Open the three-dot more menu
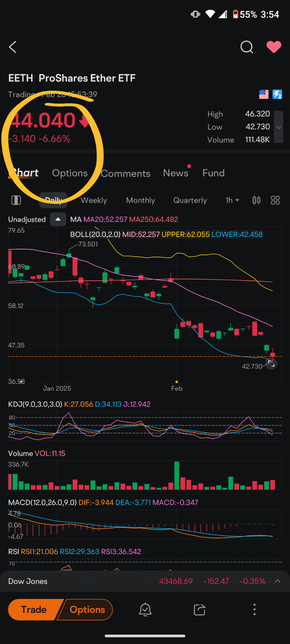The image size is (290, 644). [254, 609]
